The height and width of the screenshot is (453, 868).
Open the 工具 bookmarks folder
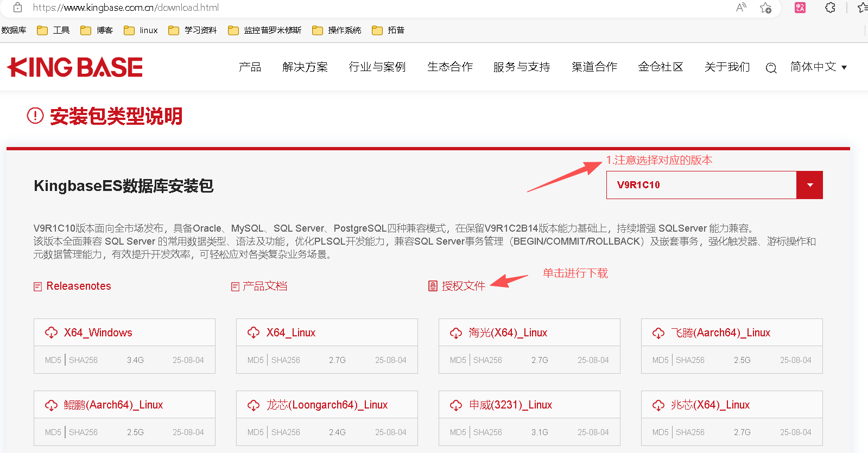click(53, 30)
